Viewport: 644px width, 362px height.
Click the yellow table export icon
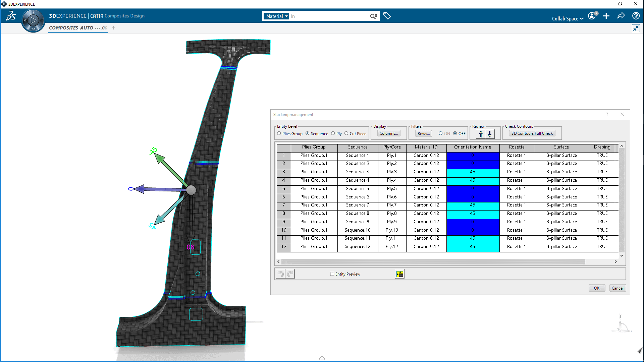pyautogui.click(x=399, y=274)
